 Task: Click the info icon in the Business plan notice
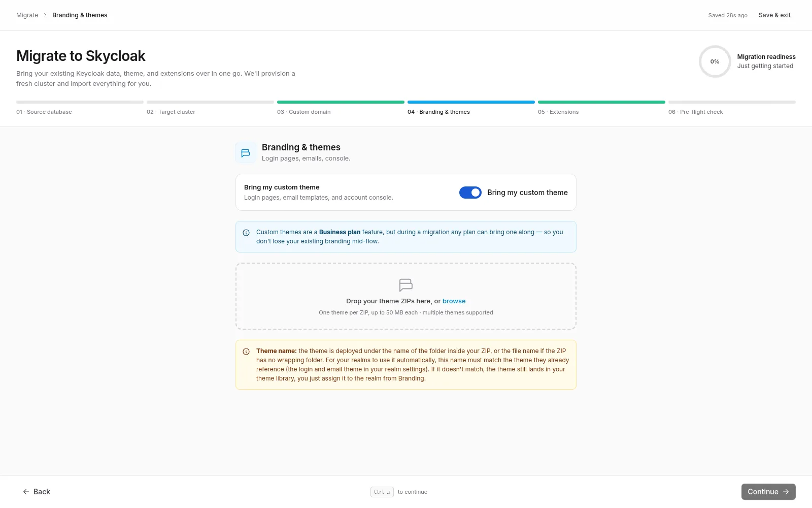(246, 233)
